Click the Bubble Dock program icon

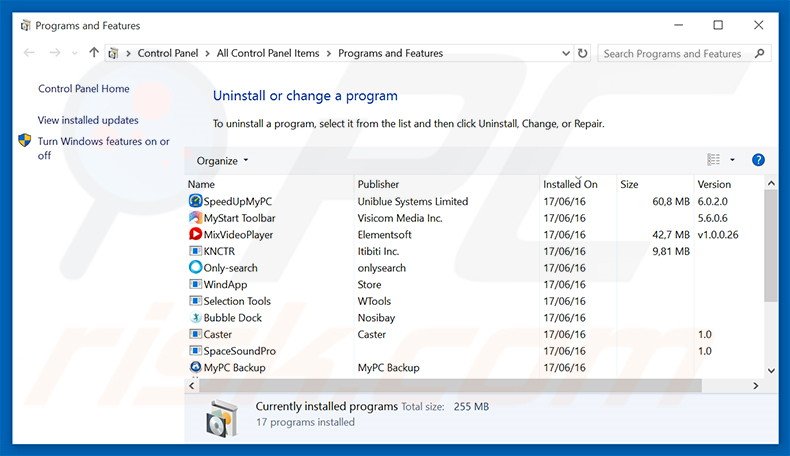pos(195,317)
